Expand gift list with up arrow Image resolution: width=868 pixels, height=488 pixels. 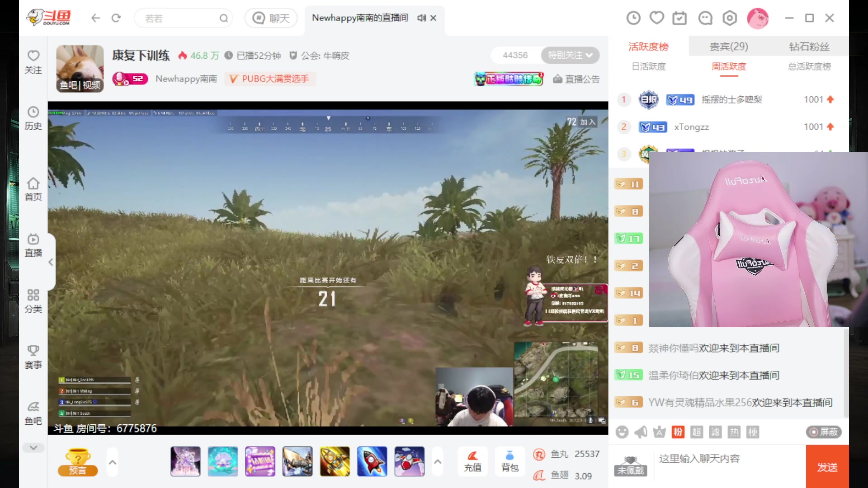[x=438, y=461]
